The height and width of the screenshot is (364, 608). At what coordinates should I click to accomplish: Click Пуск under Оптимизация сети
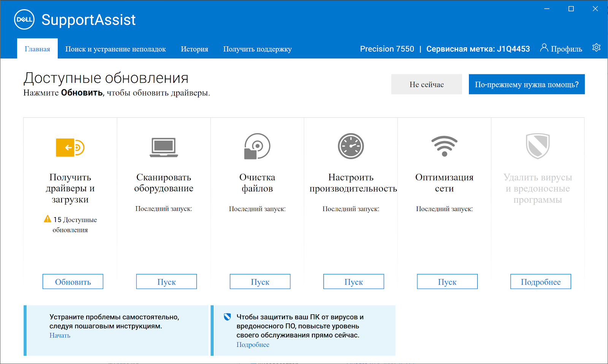click(x=447, y=282)
